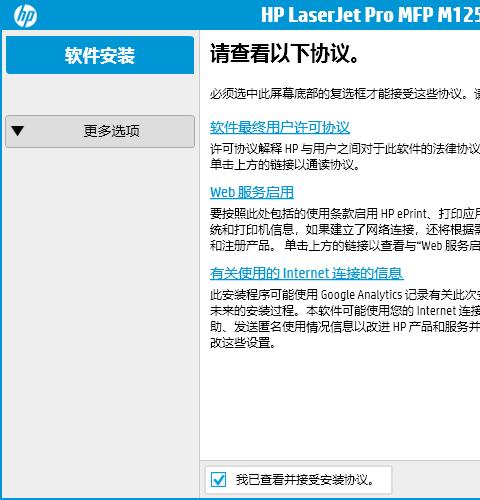
Task: Click the HP LaserJet Pro MFP title text
Action: [370, 15]
